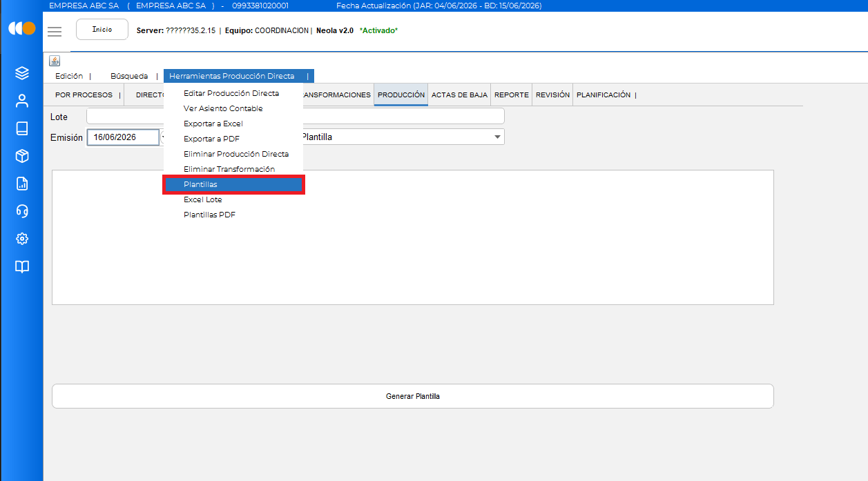Open the headset support sidebar icon
Viewport: 868px width, 481px height.
click(21, 211)
